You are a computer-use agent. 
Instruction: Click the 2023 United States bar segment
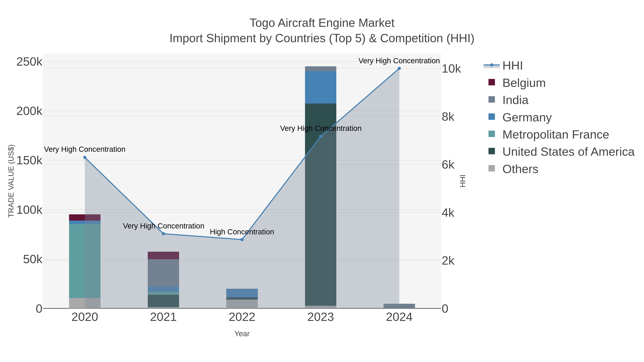321,205
